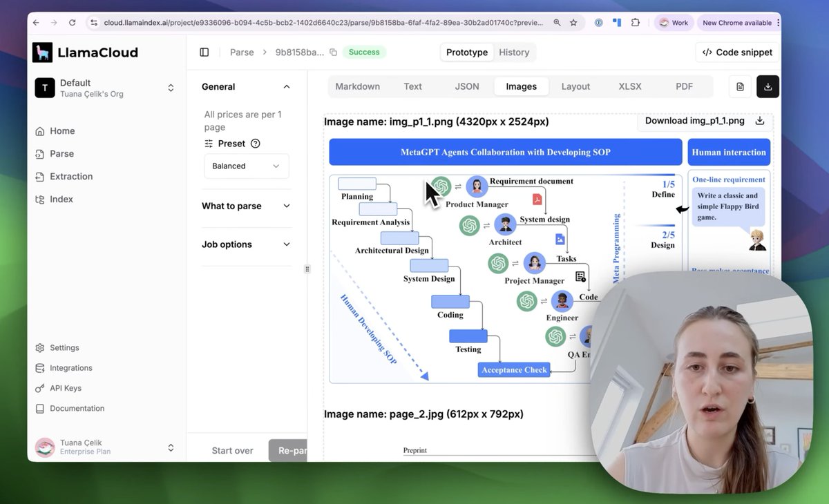The width and height of the screenshot is (829, 504).
Task: Select the PDF output tab
Action: (x=684, y=86)
